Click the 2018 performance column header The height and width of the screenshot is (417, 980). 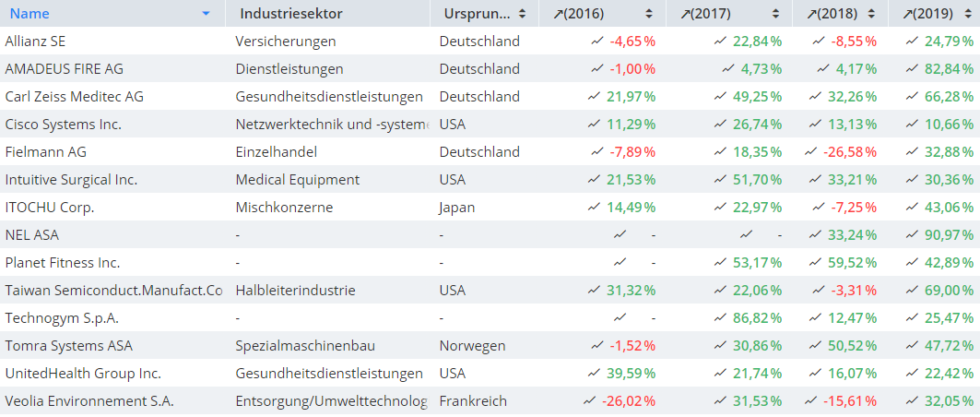tap(832, 14)
